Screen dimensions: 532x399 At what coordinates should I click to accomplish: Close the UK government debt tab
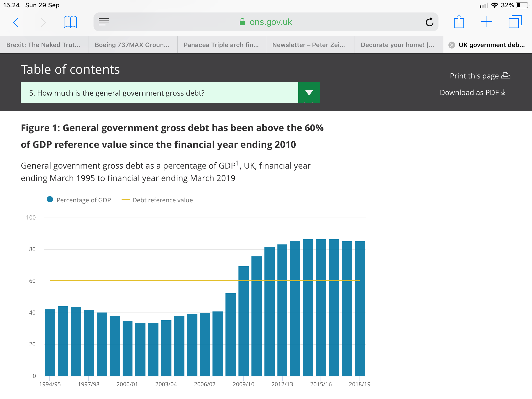[452, 45]
